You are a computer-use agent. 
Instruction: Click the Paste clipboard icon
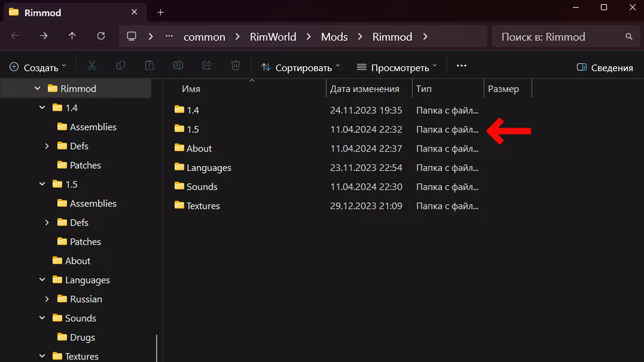[149, 66]
